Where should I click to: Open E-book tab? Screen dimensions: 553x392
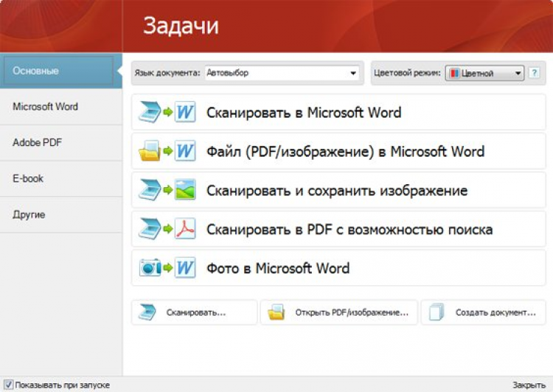pyautogui.click(x=61, y=178)
